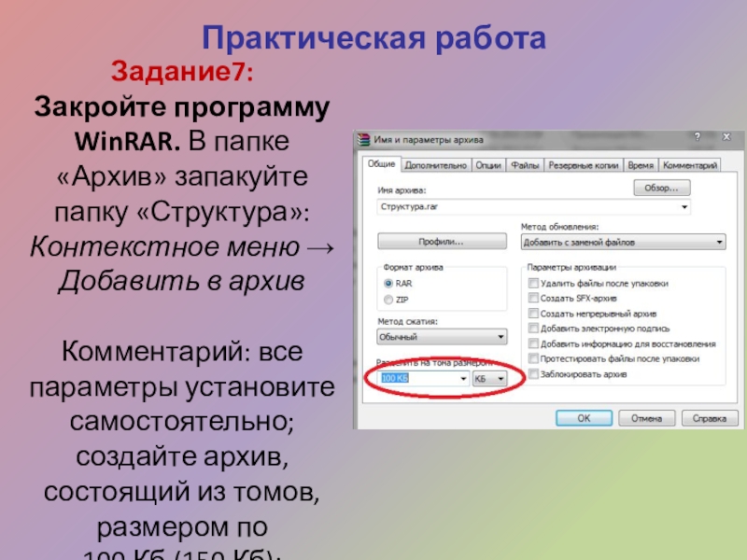747x560 pixels.
Task: Open the Опции tab
Action: (488, 165)
